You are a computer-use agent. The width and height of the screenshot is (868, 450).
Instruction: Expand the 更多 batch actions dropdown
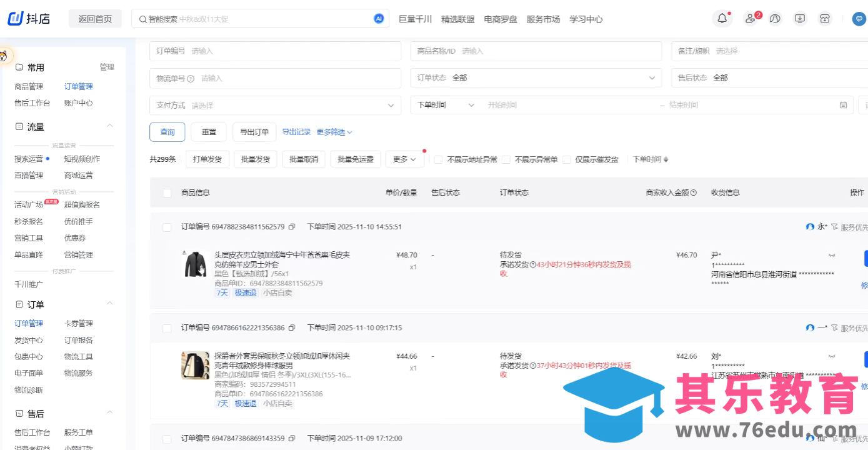[404, 159]
